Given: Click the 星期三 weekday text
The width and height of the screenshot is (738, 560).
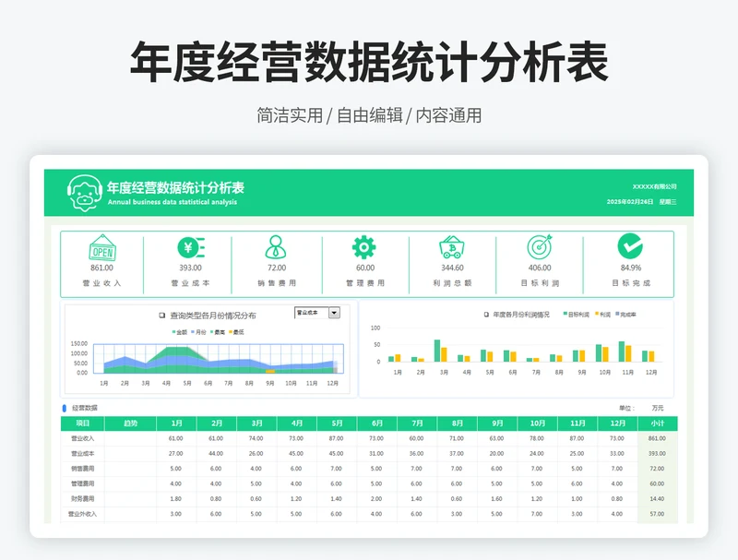Looking at the screenshot, I should point(668,202).
